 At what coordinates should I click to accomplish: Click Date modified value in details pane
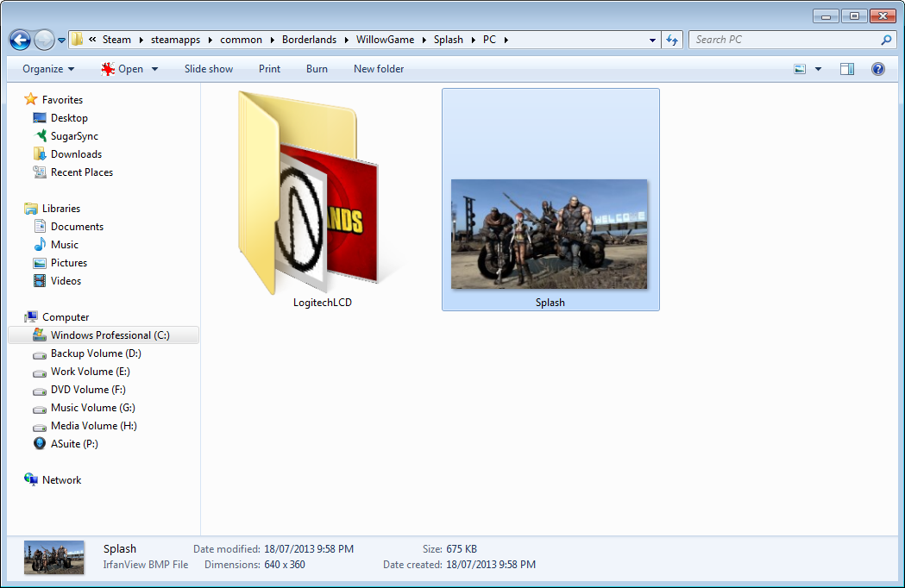point(309,548)
